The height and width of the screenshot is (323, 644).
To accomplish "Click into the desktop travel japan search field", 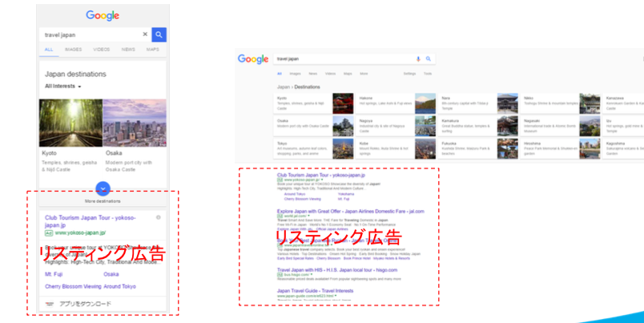I will pyautogui.click(x=345, y=59).
